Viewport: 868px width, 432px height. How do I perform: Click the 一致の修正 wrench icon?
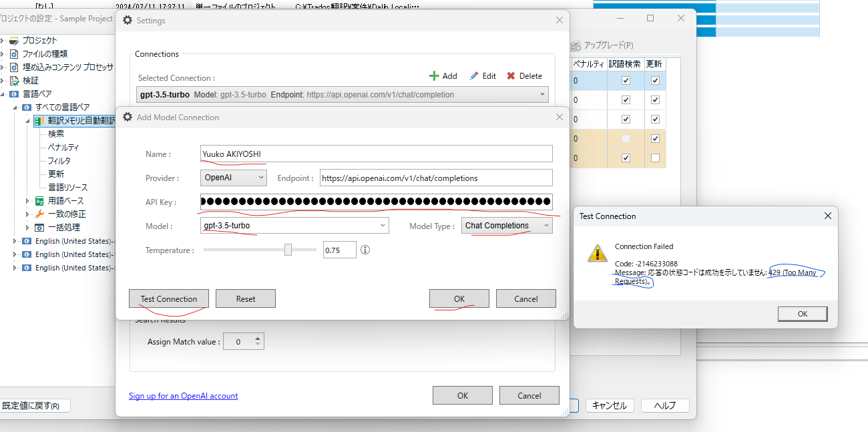38,214
